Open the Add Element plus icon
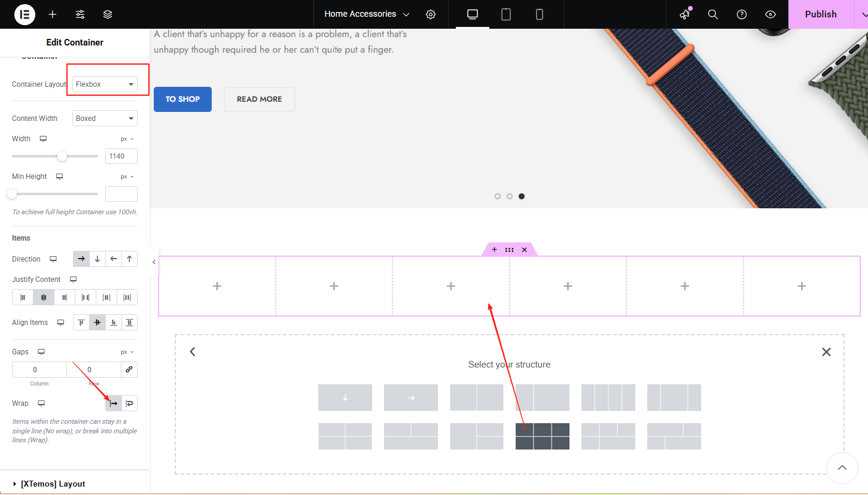 point(53,14)
